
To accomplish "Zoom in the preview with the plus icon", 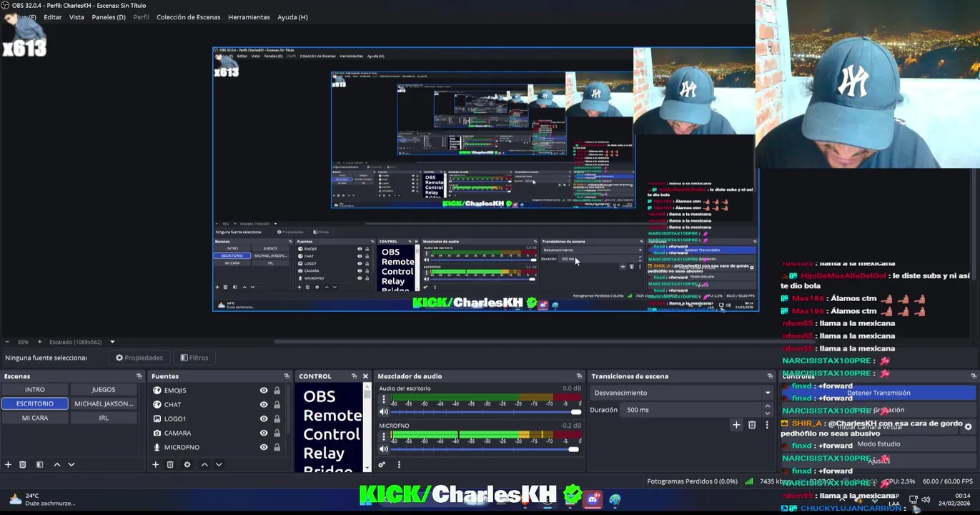I will point(39,342).
